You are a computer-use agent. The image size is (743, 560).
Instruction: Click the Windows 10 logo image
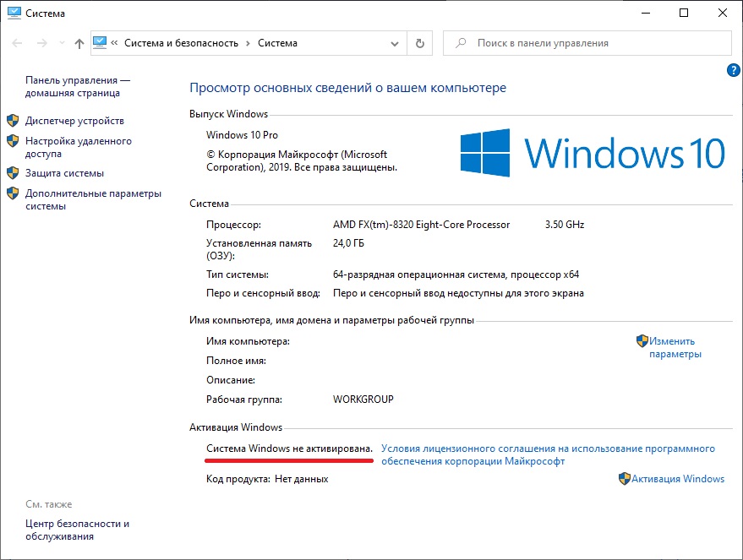[593, 153]
